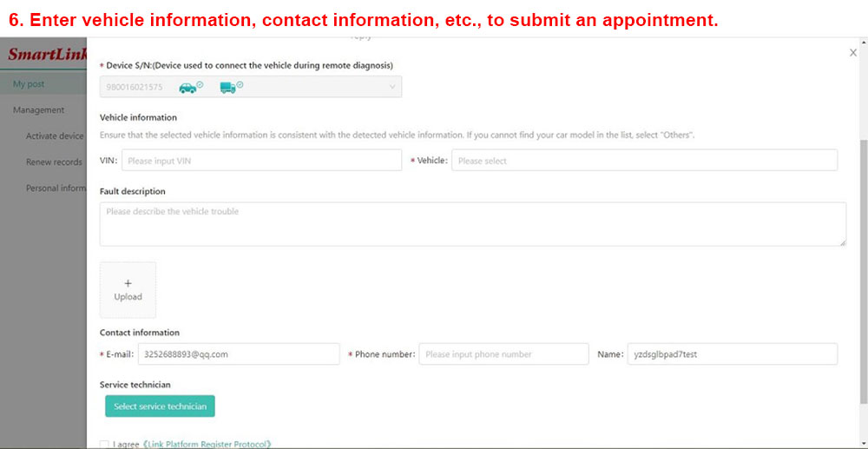Expand the Device S/N dropdown arrow

pos(392,87)
